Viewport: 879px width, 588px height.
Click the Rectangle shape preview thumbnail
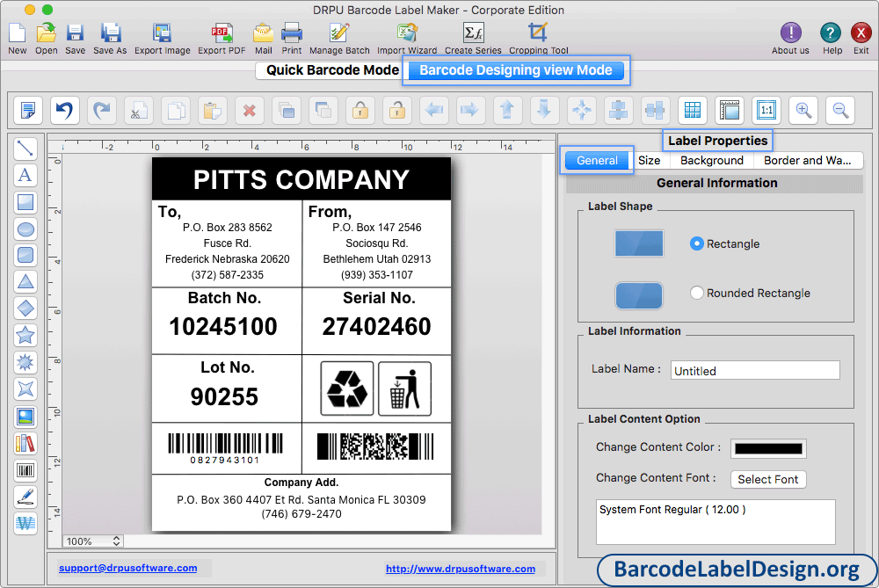(639, 243)
